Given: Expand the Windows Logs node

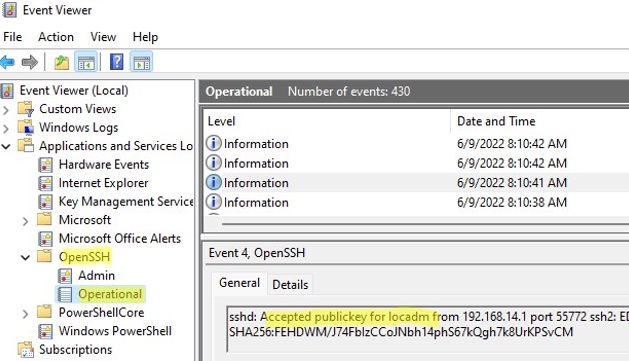Looking at the screenshot, I should (6, 128).
